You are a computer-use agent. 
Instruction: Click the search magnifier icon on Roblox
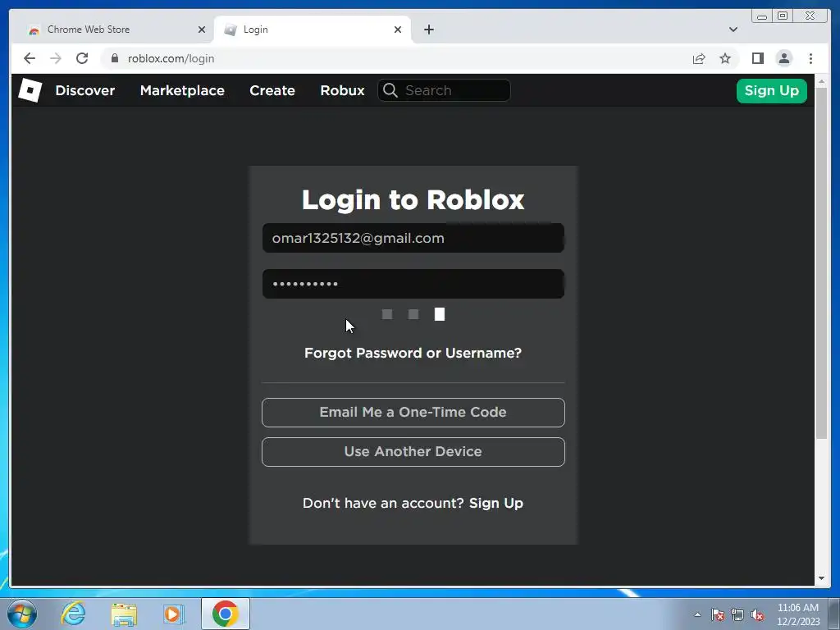[390, 90]
